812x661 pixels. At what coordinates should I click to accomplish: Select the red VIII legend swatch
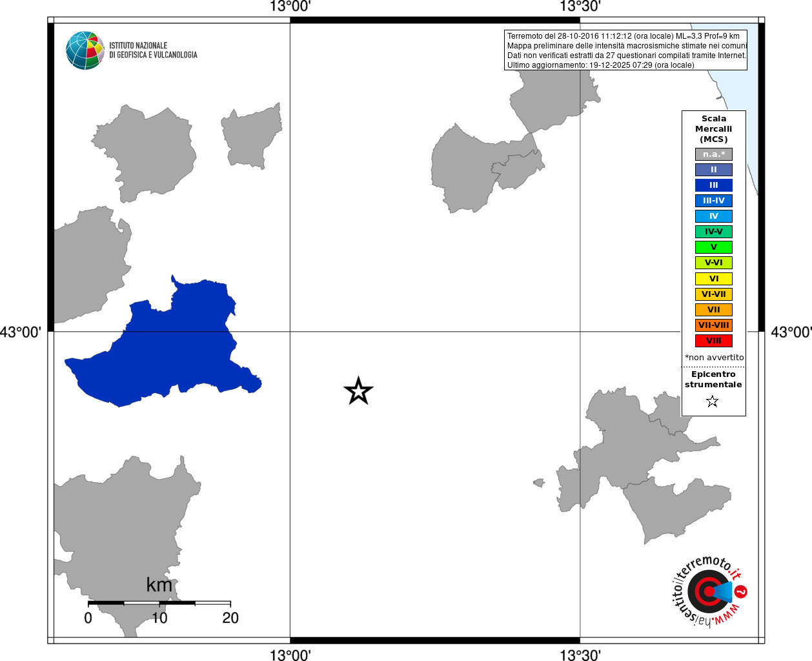pos(713,341)
